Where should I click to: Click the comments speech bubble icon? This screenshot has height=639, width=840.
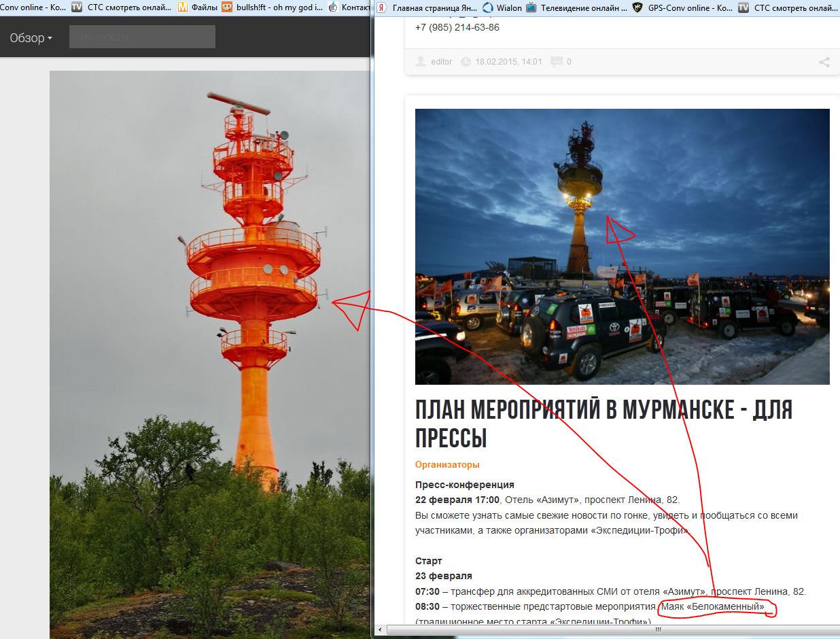pyautogui.click(x=557, y=62)
